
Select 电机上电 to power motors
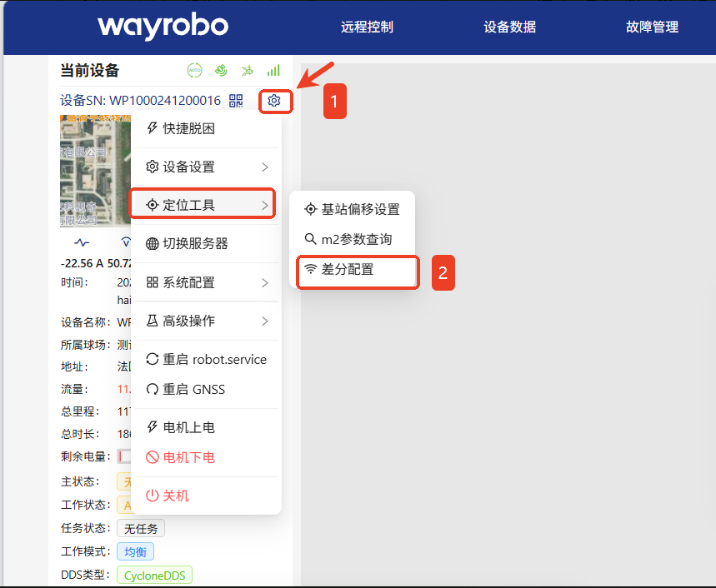pyautogui.click(x=207, y=427)
